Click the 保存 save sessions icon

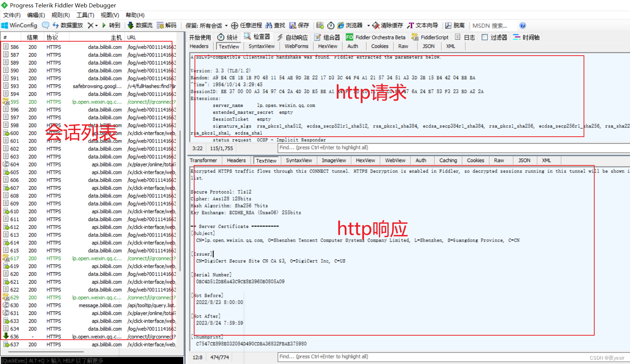(299, 25)
